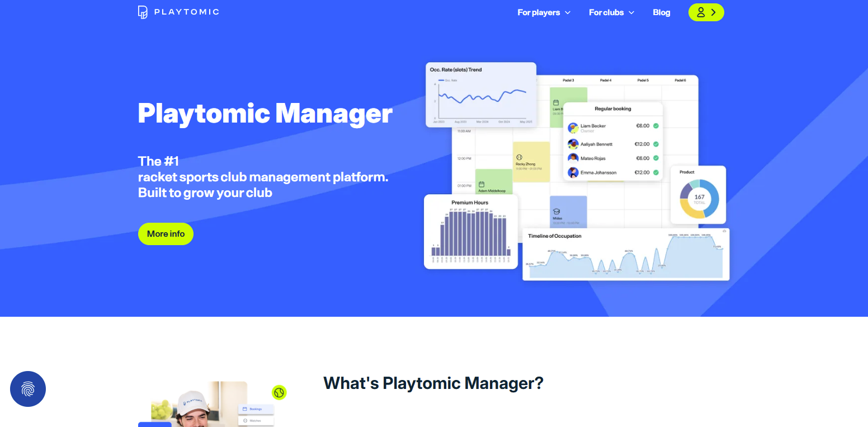Click the Playtomic logo in header
The image size is (868, 427).
178,12
